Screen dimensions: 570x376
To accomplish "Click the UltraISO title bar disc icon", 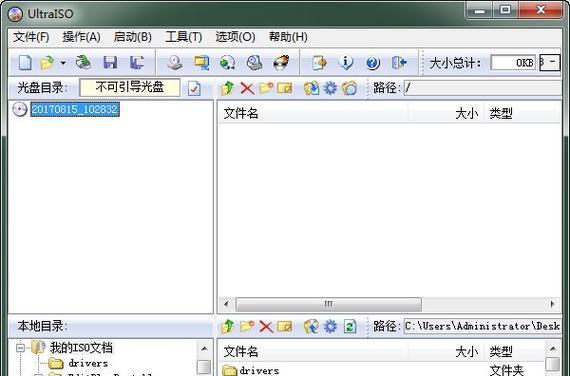I will point(16,14).
